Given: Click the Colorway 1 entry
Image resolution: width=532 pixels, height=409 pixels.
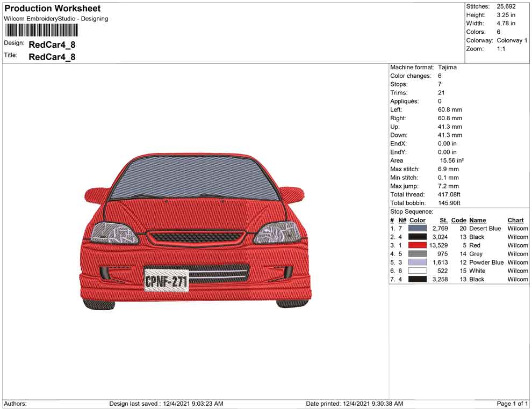Looking at the screenshot, I should click(513, 40).
